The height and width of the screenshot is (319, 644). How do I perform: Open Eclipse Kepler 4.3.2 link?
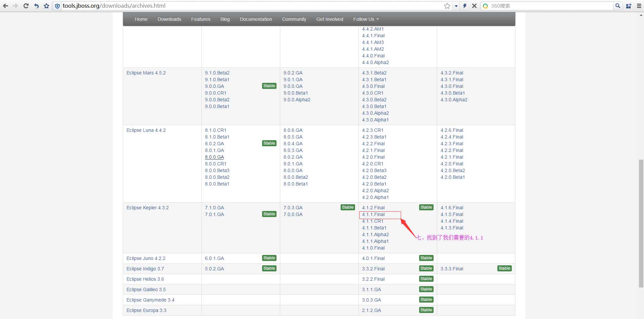pos(148,208)
